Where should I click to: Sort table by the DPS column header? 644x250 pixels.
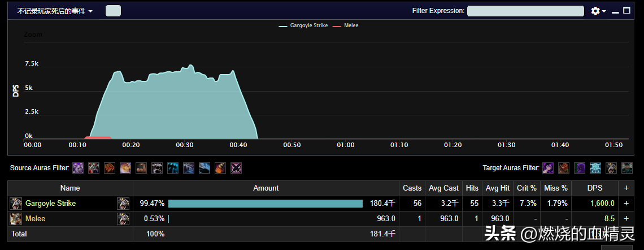point(595,188)
